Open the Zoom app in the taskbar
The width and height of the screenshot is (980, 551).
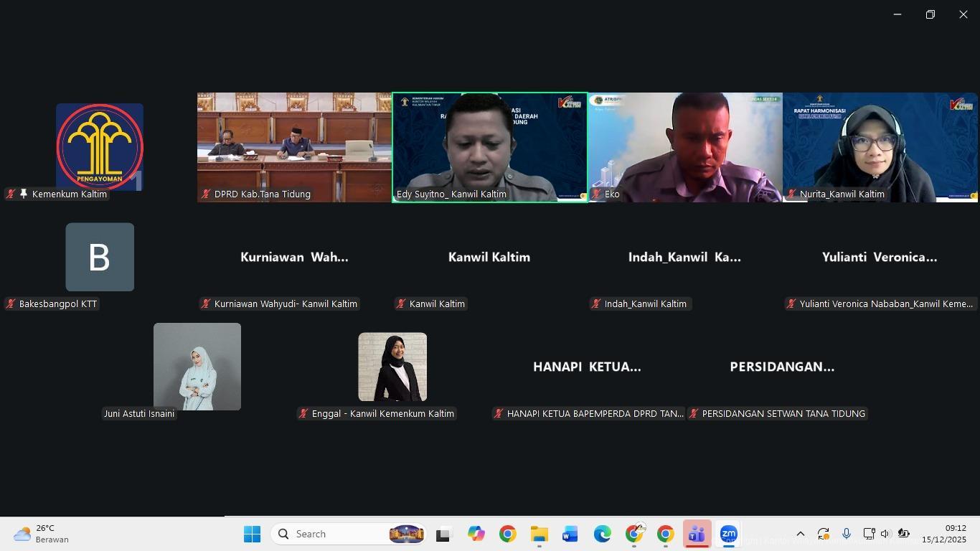(728, 534)
